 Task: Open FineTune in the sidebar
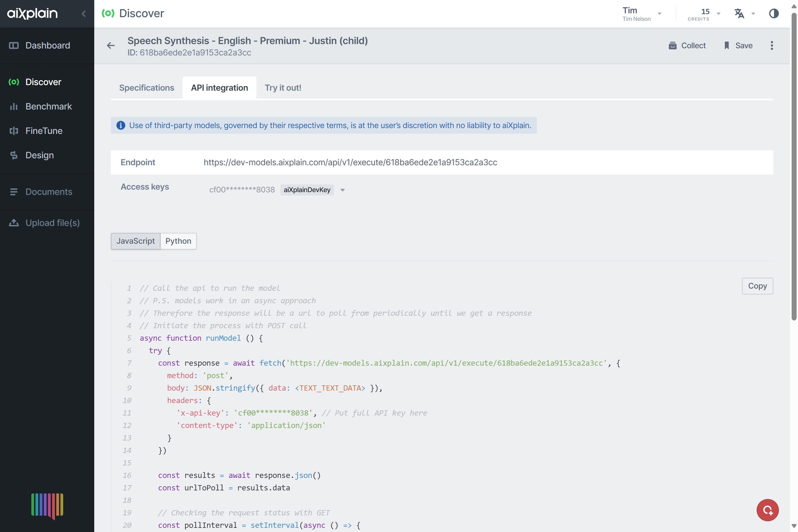pos(44,131)
